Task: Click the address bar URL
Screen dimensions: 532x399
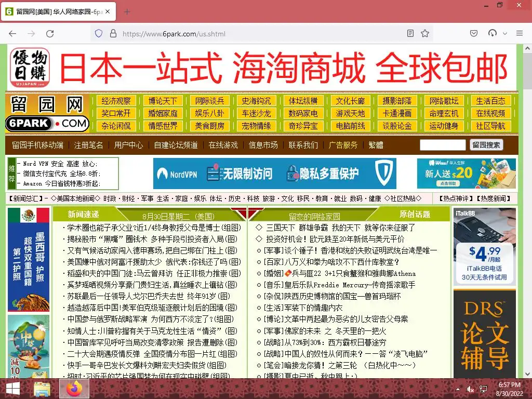Action: coord(174,34)
